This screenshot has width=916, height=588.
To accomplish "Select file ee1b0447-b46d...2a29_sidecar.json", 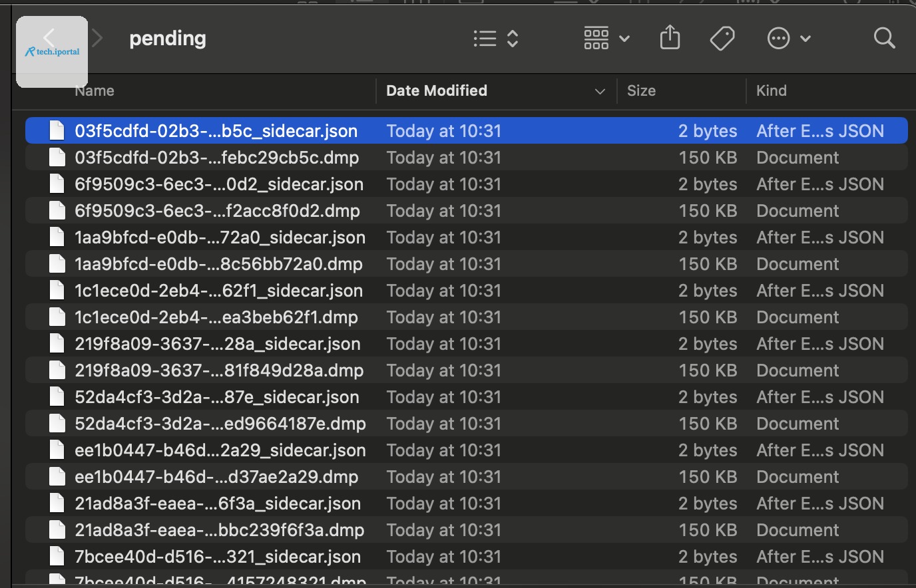I will 467,450.
